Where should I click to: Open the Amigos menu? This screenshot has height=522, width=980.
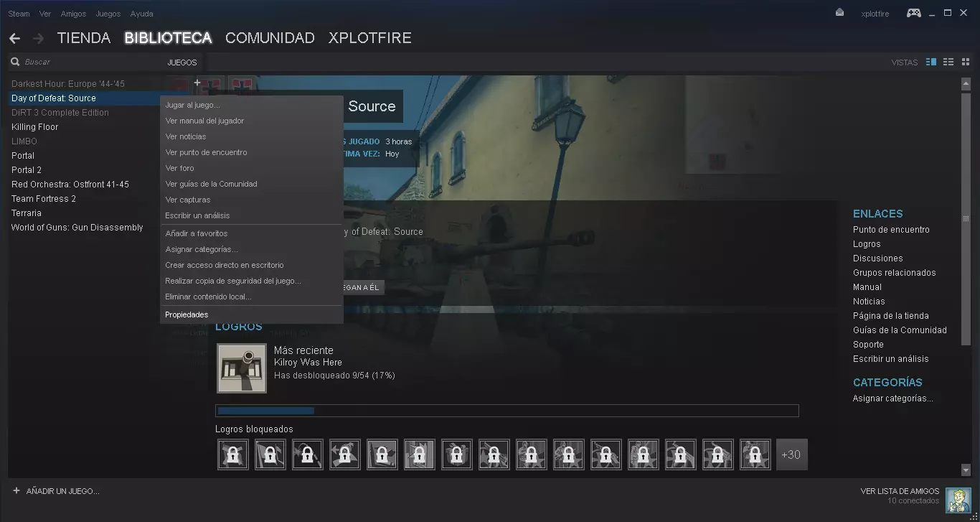tap(73, 14)
